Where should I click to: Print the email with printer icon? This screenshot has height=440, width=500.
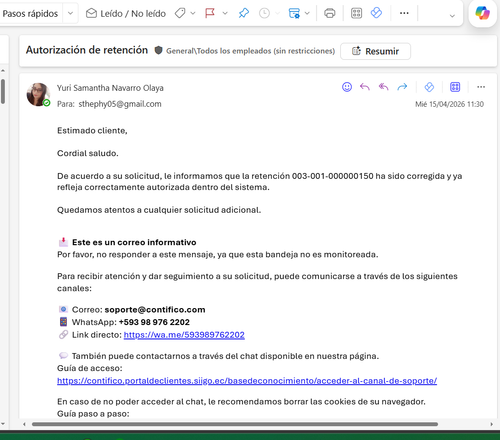(x=330, y=13)
